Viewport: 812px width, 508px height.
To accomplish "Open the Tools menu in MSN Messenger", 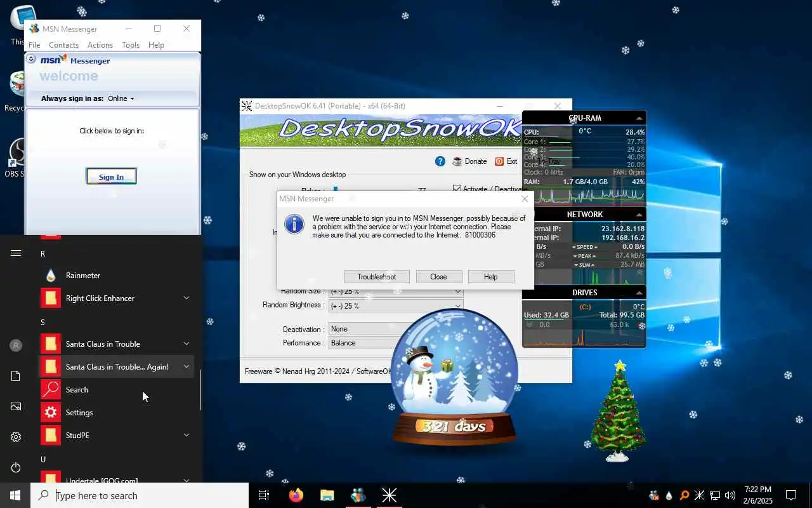I will 131,45.
